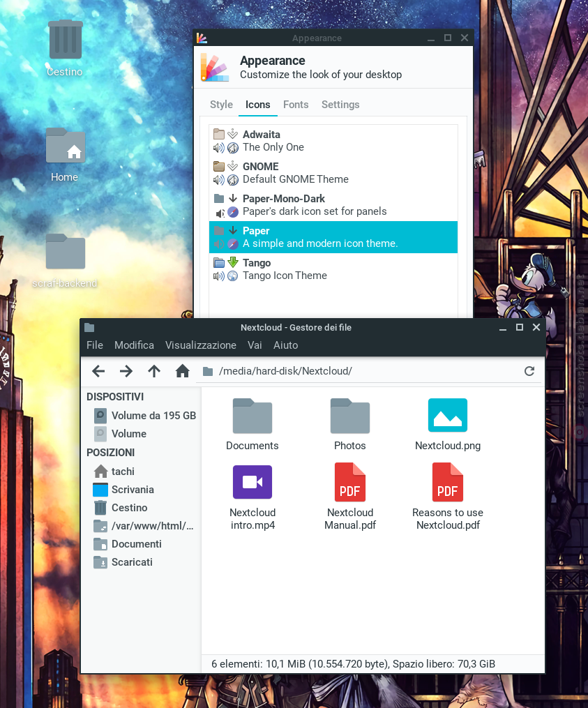Select the highlighted Paper icon theme

tap(333, 237)
